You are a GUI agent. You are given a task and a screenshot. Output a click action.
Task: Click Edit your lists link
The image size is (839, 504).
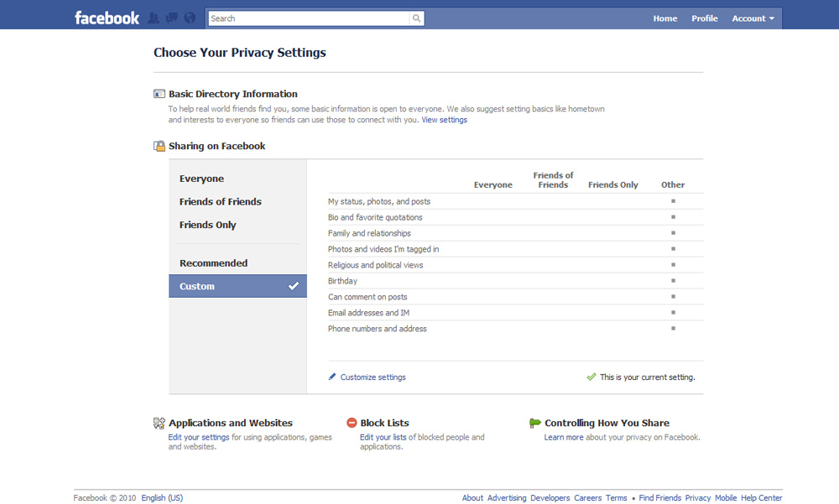click(383, 437)
